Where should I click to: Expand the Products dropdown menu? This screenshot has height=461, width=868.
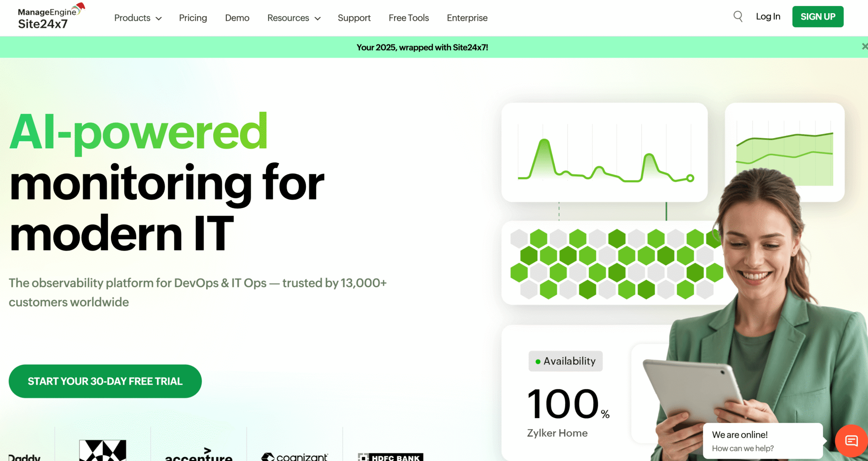132,18
